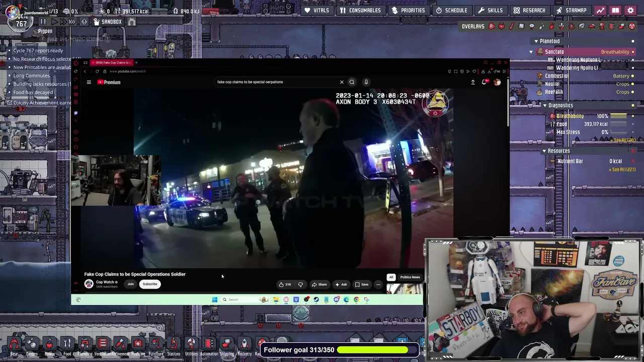Viewport: 644px width, 362px height.
Task: Subscribe to Cop Watch channel
Action: (x=150, y=284)
